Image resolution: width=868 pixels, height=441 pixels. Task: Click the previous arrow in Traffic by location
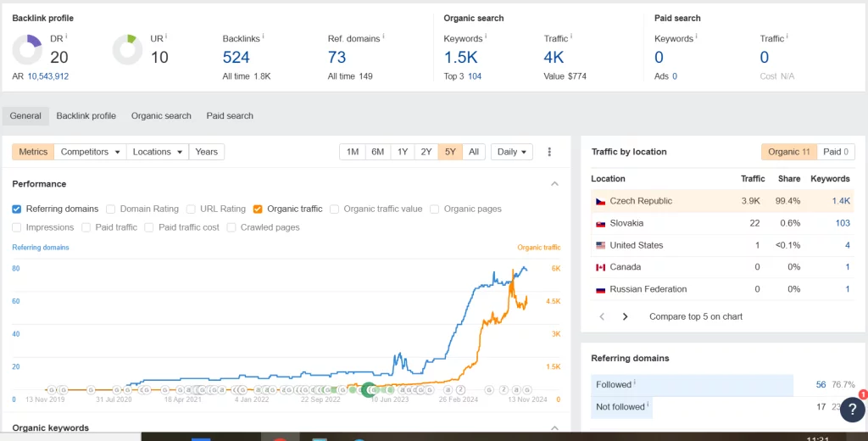coord(602,316)
